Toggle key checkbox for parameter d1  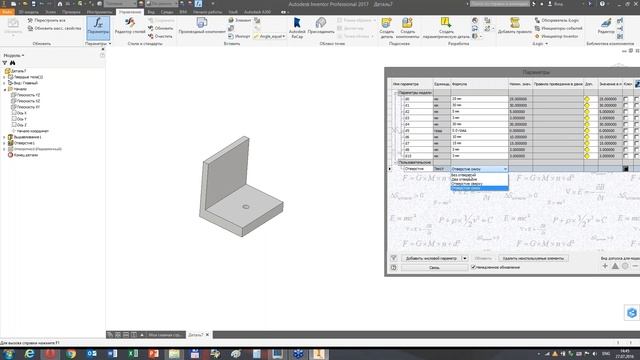(x=625, y=105)
